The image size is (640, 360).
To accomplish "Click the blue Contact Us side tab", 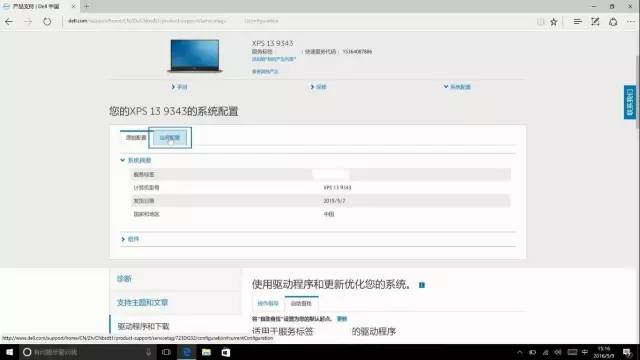I will click(x=629, y=102).
